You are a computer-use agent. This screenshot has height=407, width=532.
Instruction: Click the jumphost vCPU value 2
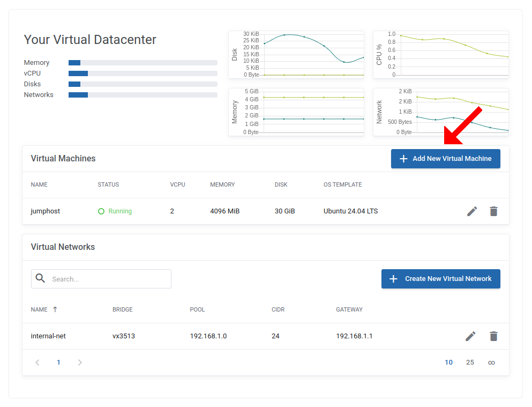[x=172, y=211]
